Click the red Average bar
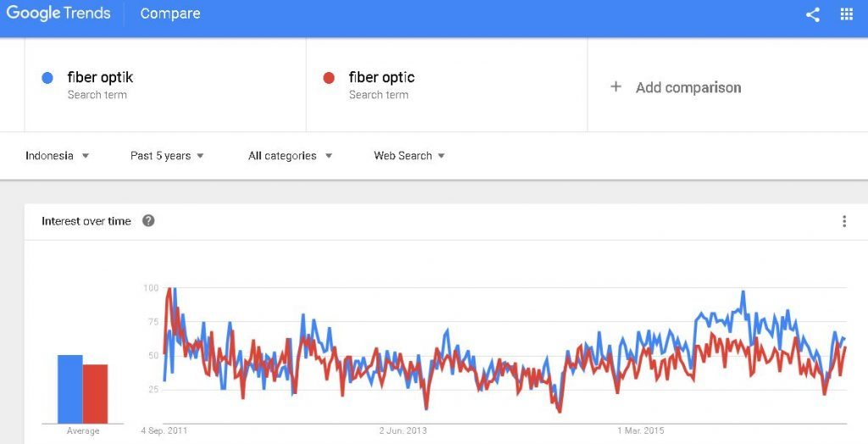 (x=95, y=394)
